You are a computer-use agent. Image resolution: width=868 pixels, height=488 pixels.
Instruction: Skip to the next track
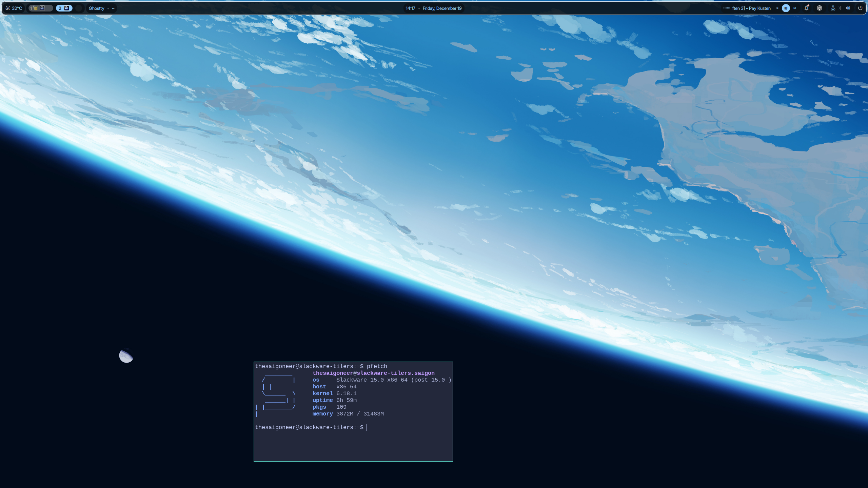(794, 8)
